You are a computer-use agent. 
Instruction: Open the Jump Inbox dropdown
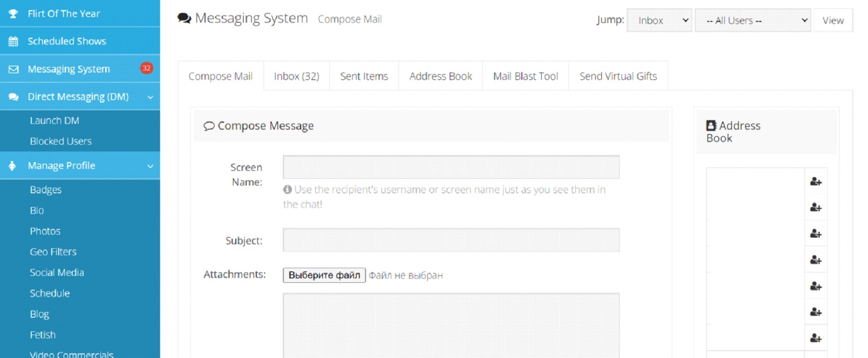coord(659,20)
